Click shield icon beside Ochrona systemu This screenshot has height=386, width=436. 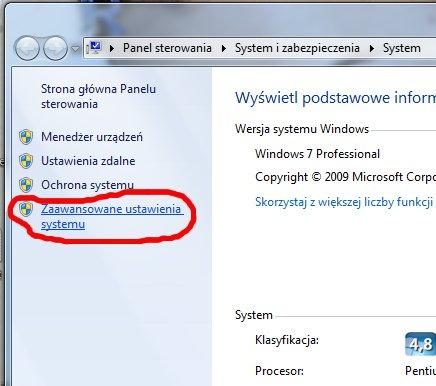(26, 185)
